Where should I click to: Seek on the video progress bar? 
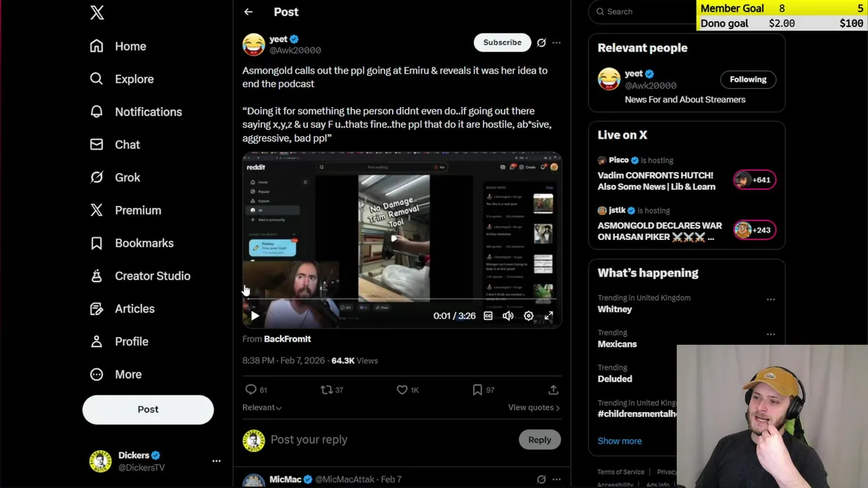[401, 298]
